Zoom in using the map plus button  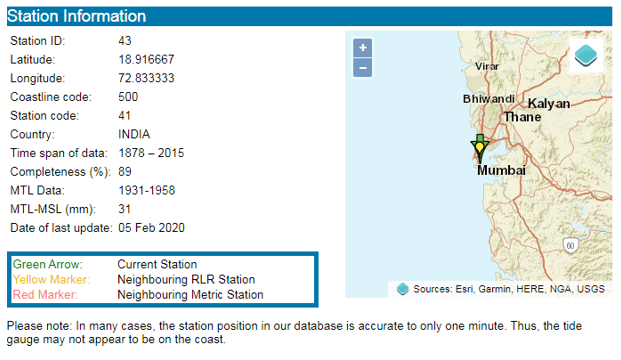(x=362, y=48)
